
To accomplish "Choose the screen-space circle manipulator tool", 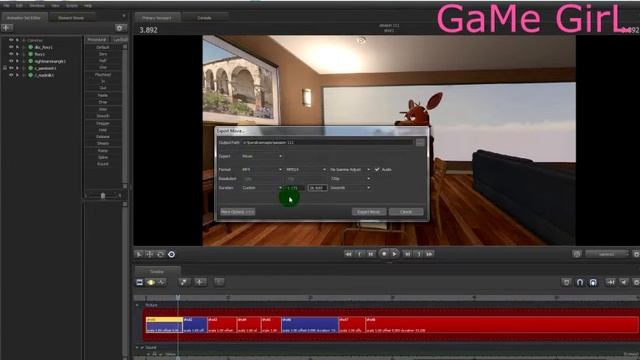I will 171,254.
